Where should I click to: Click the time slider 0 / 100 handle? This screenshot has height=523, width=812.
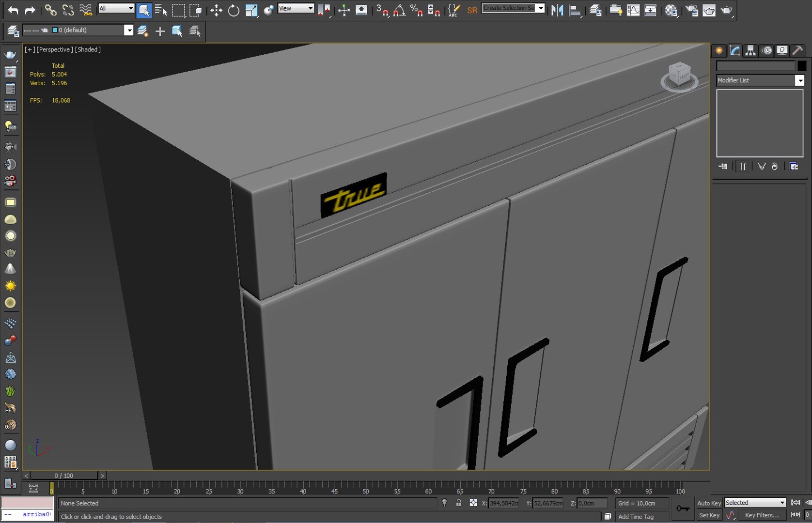(64, 476)
